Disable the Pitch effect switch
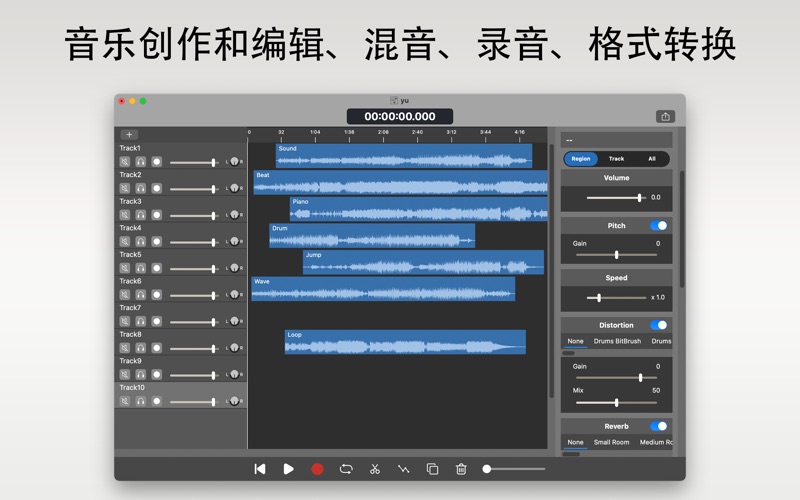Screen dimensions: 800x500 659,226
